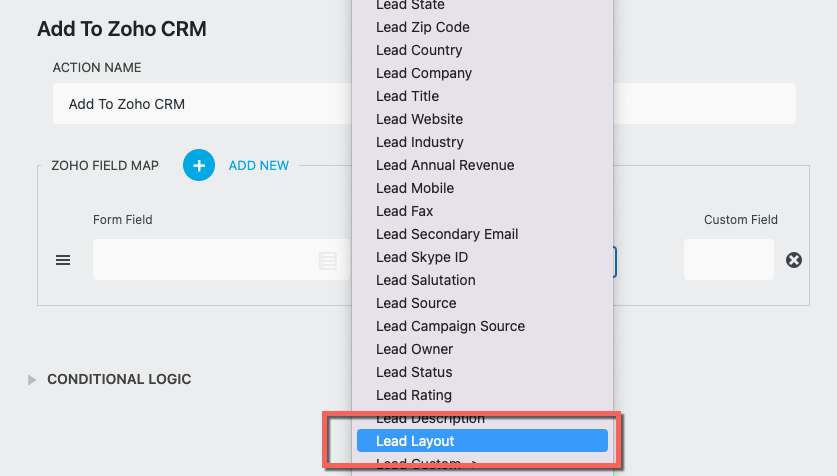Choose Lead Zip Code option
This screenshot has height=476, width=837.
point(422,27)
